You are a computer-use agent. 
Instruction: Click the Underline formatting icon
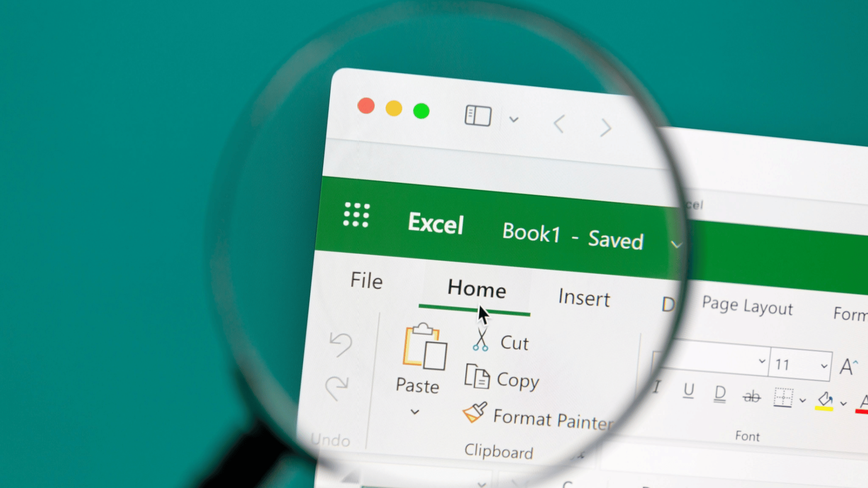pos(689,389)
